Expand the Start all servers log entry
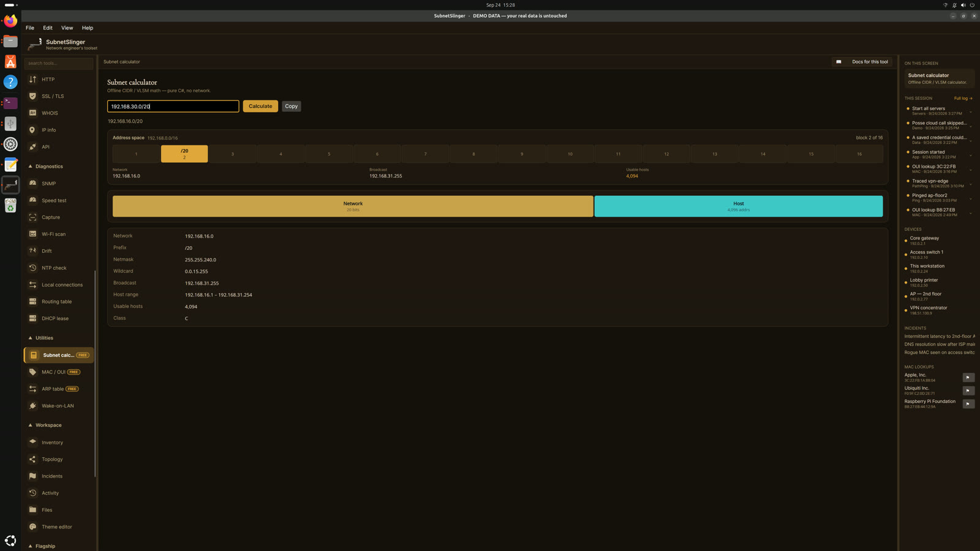This screenshot has height=551, width=980. [970, 111]
